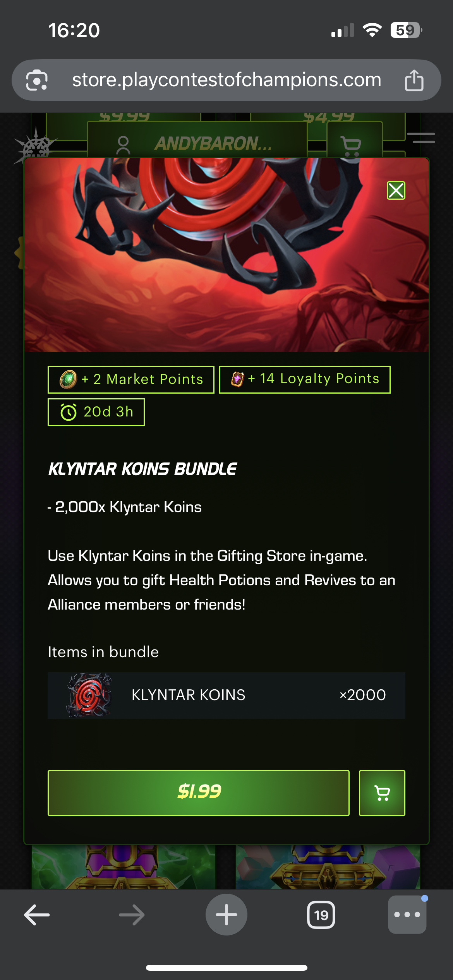
Task: Go forward with browser forward arrow
Action: (x=132, y=915)
